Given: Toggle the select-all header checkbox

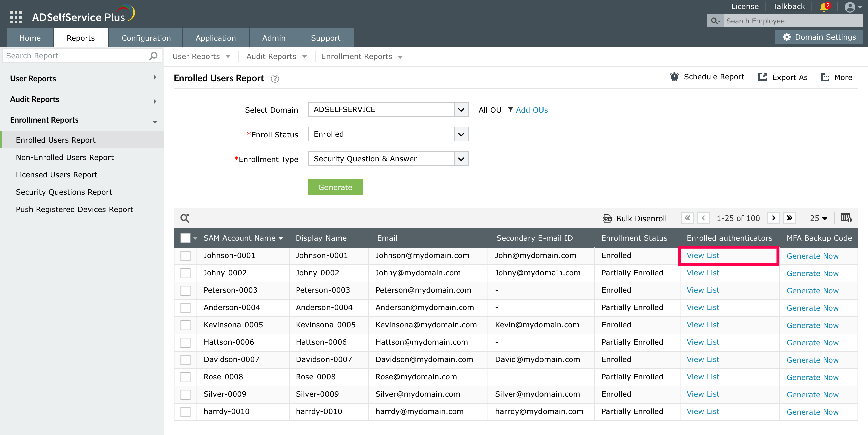Looking at the screenshot, I should click(185, 238).
